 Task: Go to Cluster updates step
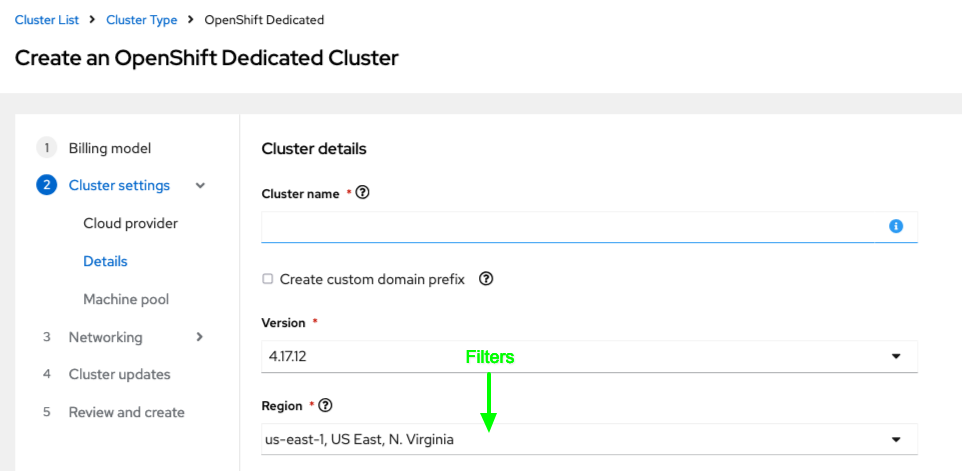(x=119, y=374)
